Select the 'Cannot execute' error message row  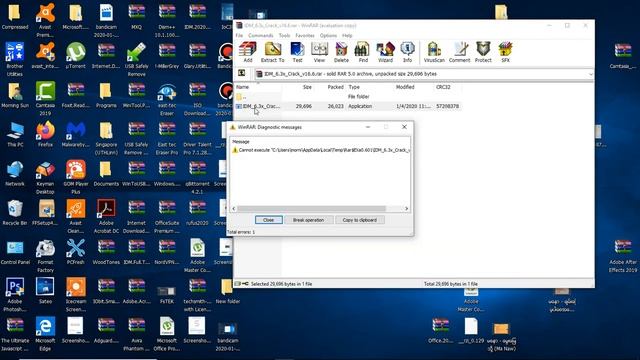coord(320,150)
